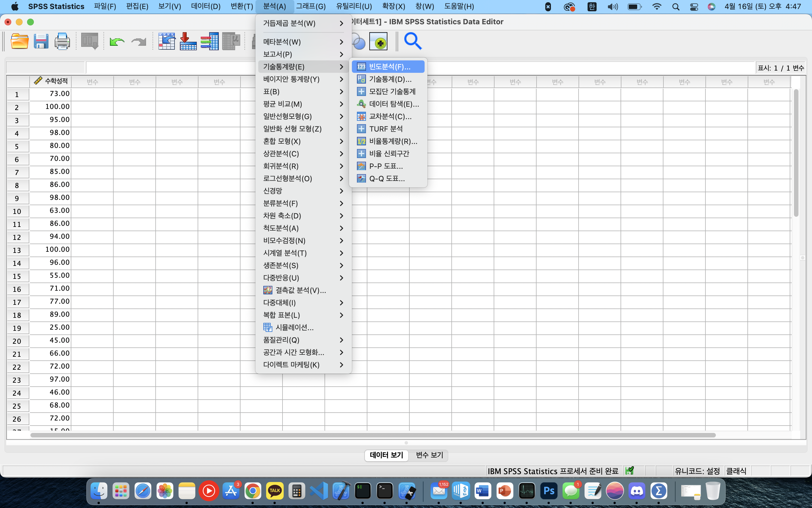Open the 유틸리티(U) menu
This screenshot has height=508, width=812.
[x=354, y=6]
